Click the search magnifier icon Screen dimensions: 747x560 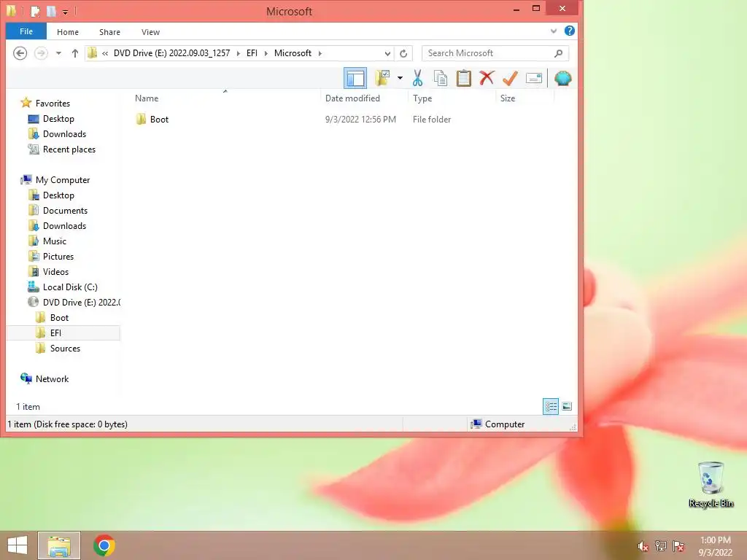pyautogui.click(x=558, y=53)
